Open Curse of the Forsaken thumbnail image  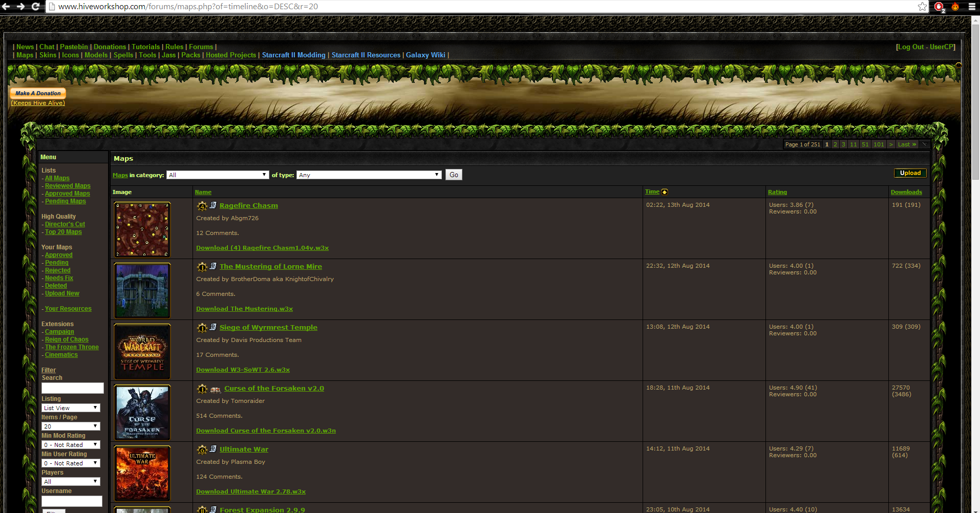click(x=142, y=412)
